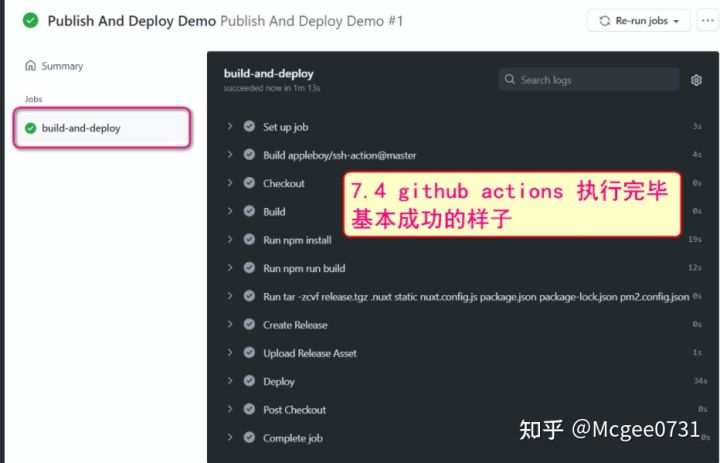Click the status check for Upload Release Asset

(249, 353)
